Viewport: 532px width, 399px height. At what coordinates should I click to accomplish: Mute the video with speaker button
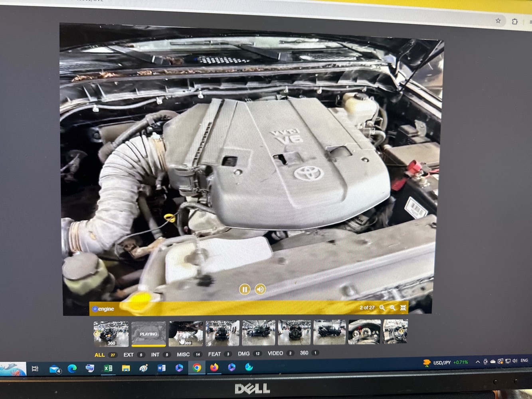pos(260,289)
